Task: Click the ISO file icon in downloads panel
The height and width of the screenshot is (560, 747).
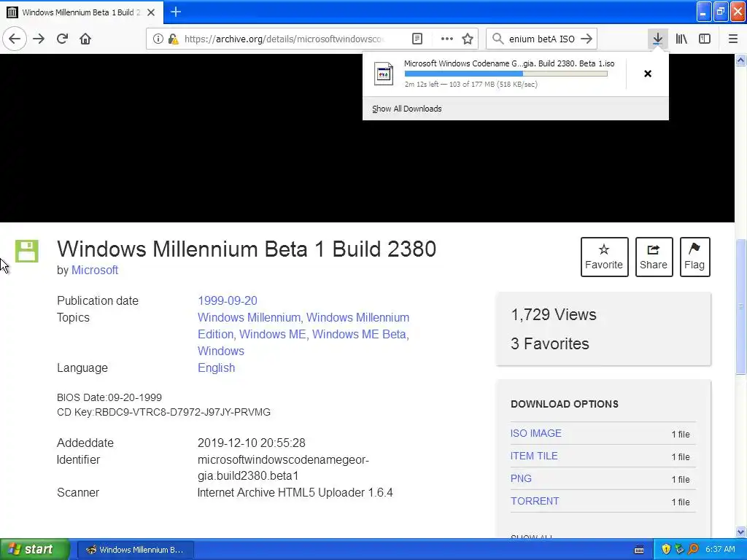Action: click(x=384, y=74)
